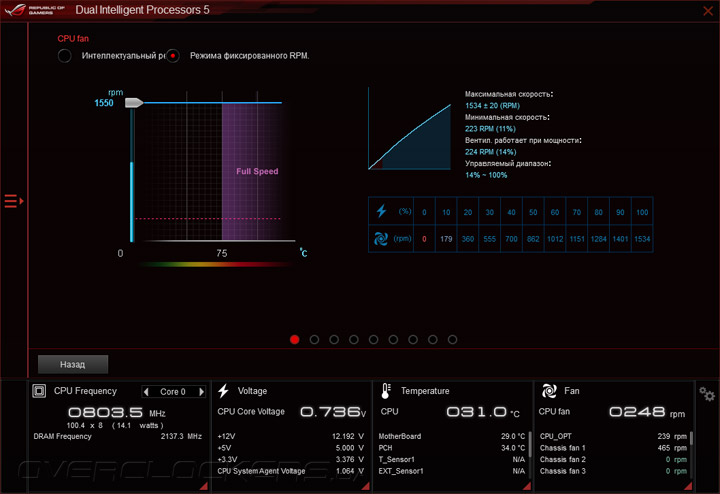Click the 1534 rpm table cell
Viewport: 720px width, 494px height.
642,239
